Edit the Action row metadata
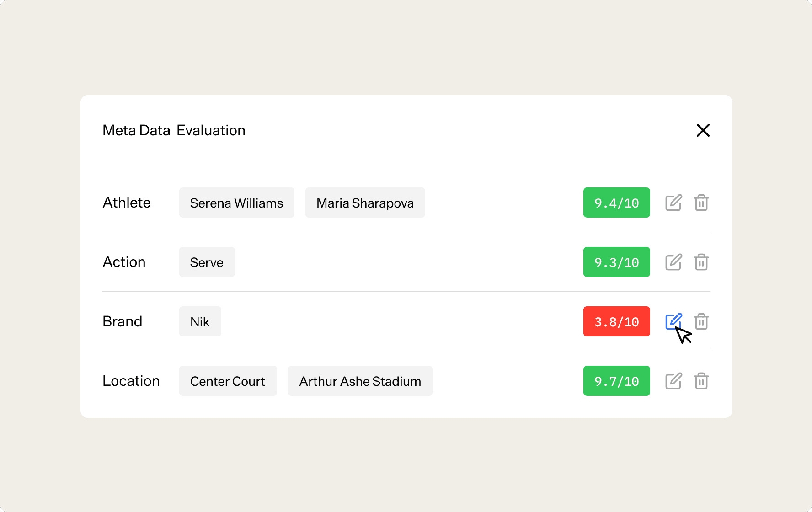This screenshot has height=512, width=812. tap(673, 262)
